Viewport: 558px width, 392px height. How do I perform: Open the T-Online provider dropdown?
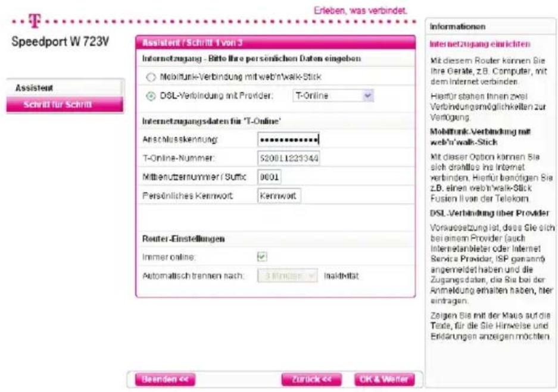(x=333, y=96)
